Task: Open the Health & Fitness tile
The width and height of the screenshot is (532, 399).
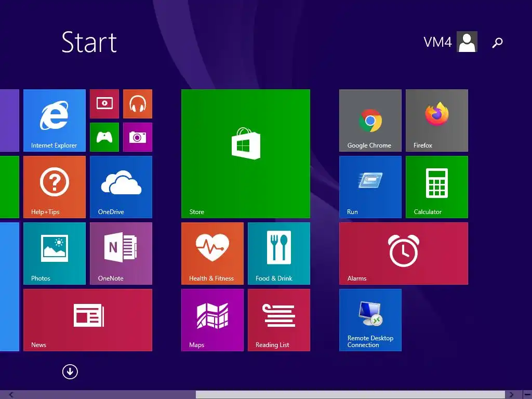Action: click(212, 254)
